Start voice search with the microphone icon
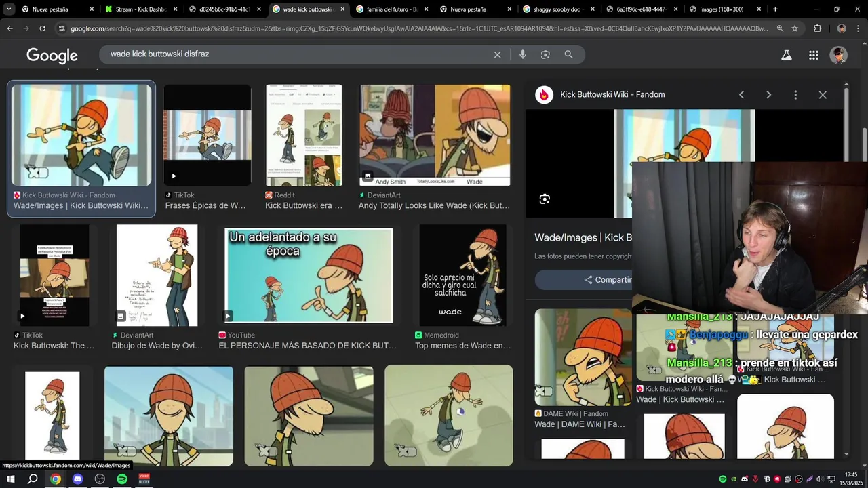The height and width of the screenshot is (488, 868). [522, 55]
